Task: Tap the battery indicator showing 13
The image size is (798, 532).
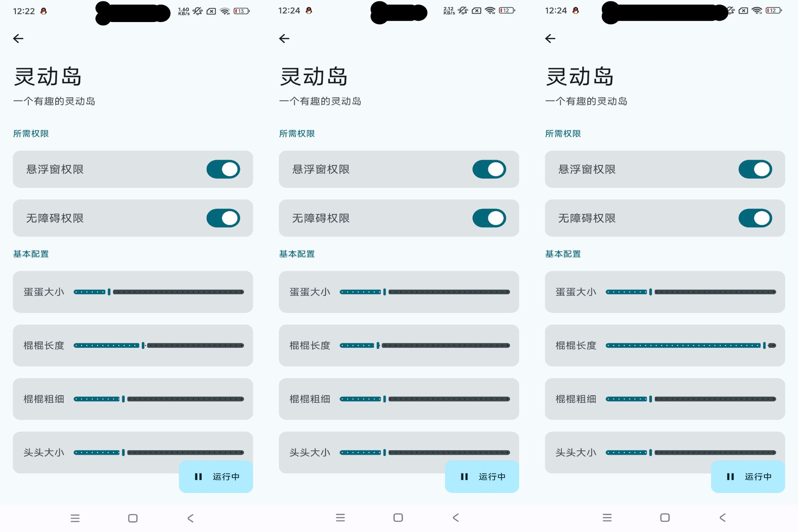Action: (241, 11)
